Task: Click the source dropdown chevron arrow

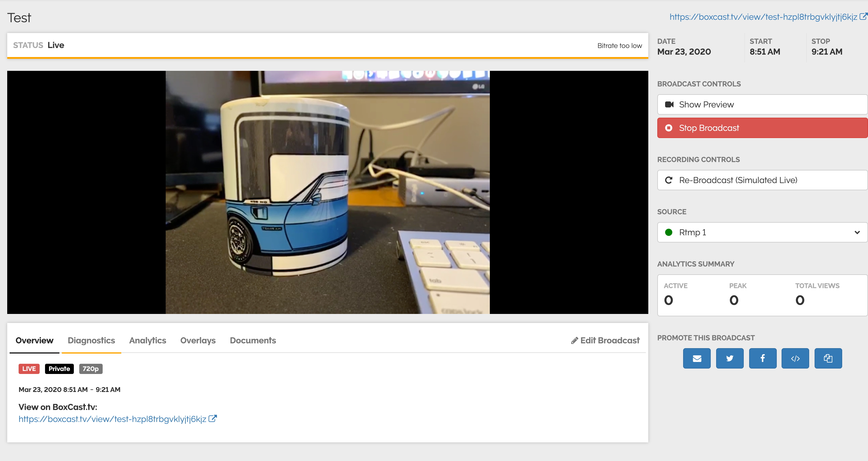Action: click(857, 232)
